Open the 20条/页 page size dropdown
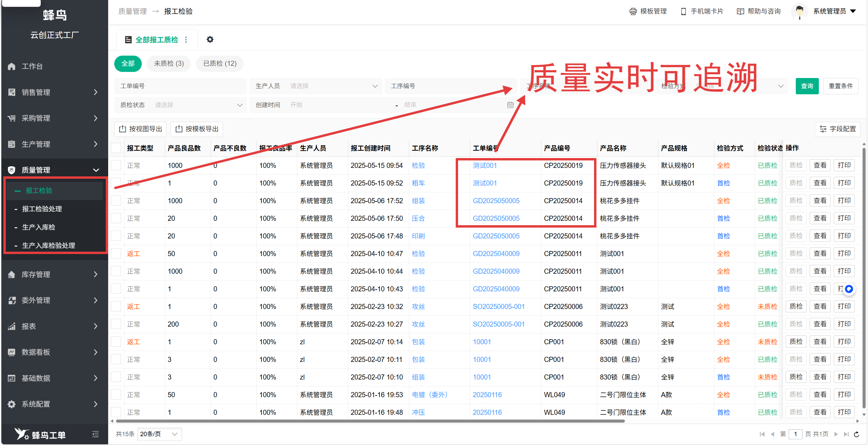The image size is (868, 445). pos(159,434)
